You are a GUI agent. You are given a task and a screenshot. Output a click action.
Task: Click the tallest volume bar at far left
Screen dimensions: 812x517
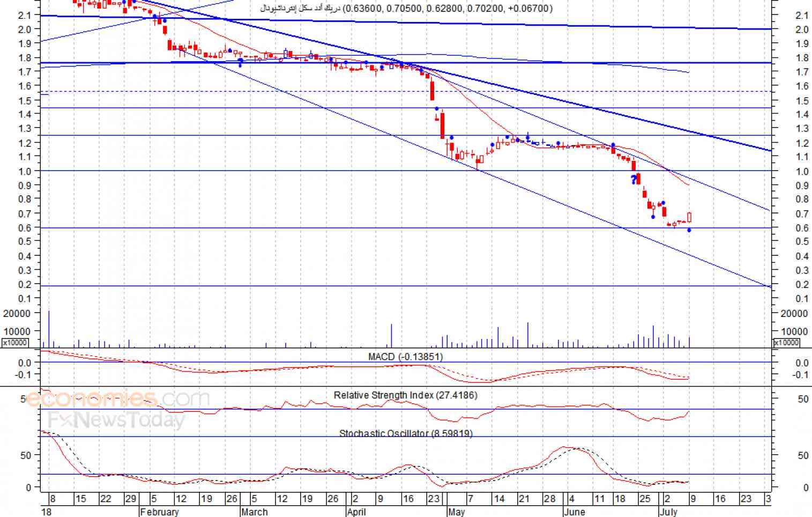pyautogui.click(x=49, y=329)
